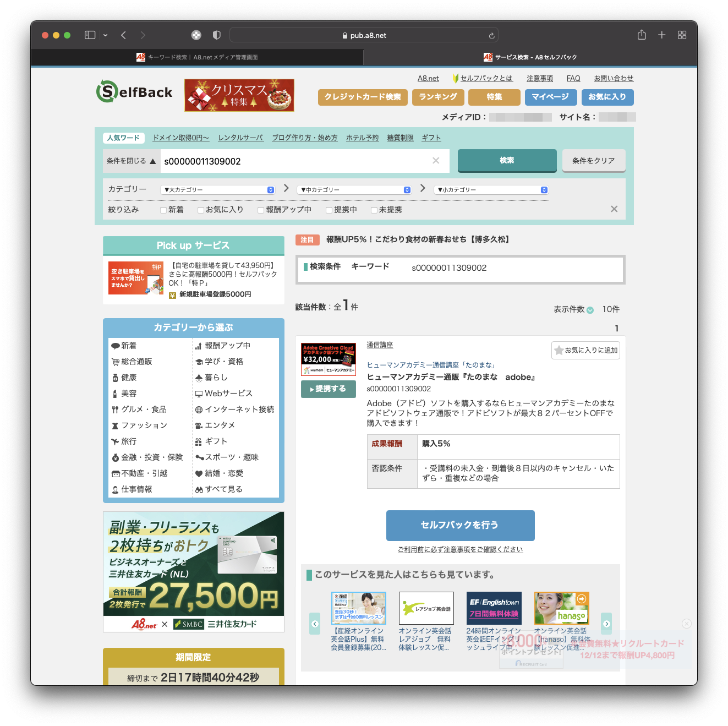Show previous recommended services with left arrow
This screenshot has width=728, height=726.
315,624
